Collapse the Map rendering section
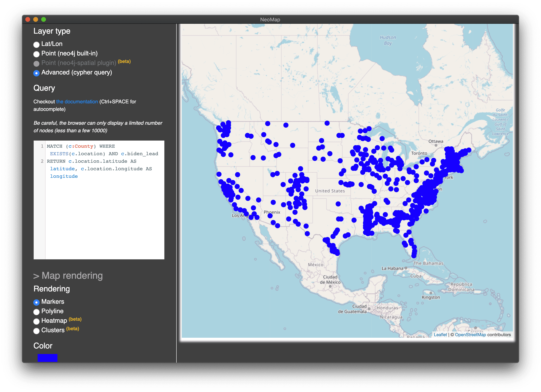 pos(68,276)
